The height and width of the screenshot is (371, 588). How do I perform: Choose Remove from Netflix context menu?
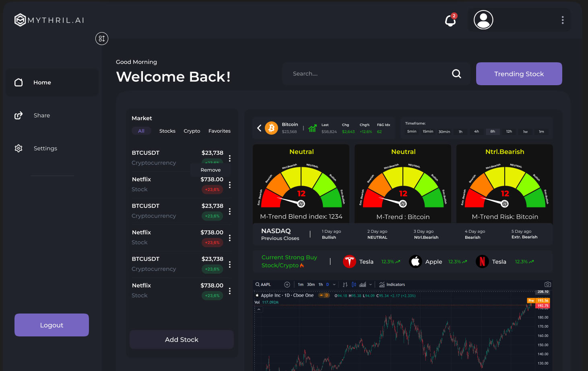point(210,170)
